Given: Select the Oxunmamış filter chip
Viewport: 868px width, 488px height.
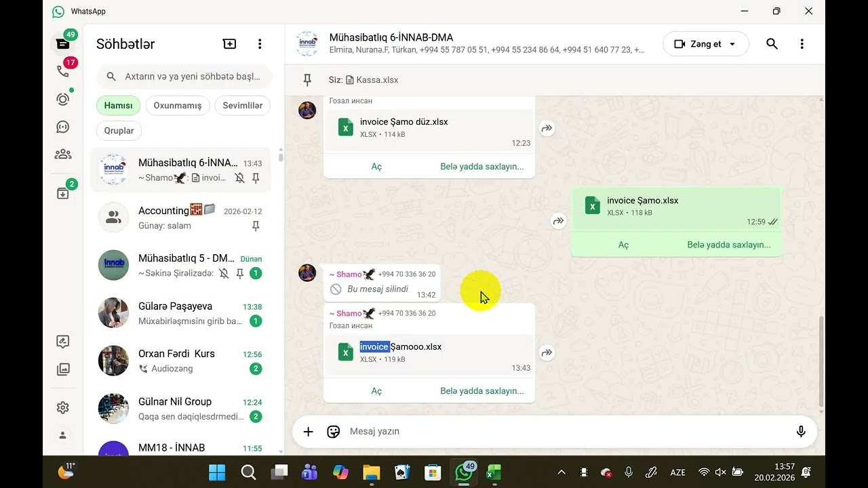Looking at the screenshot, I should 178,106.
